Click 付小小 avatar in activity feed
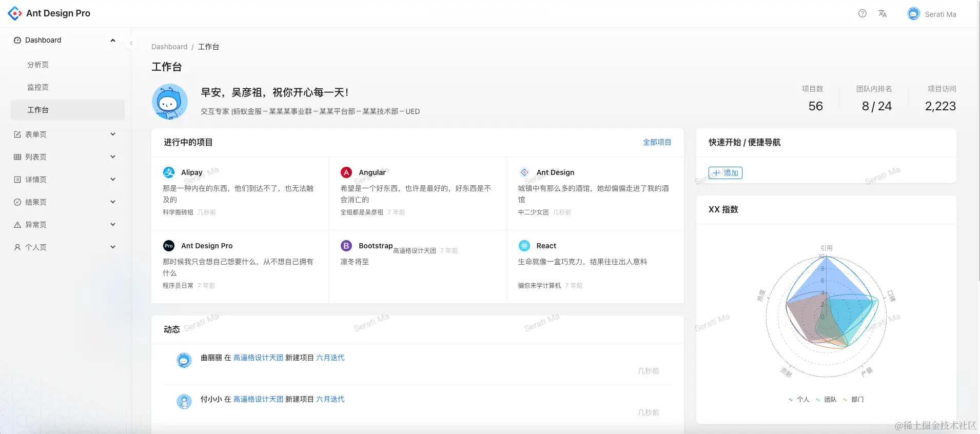The height and width of the screenshot is (434, 980). coord(184,401)
